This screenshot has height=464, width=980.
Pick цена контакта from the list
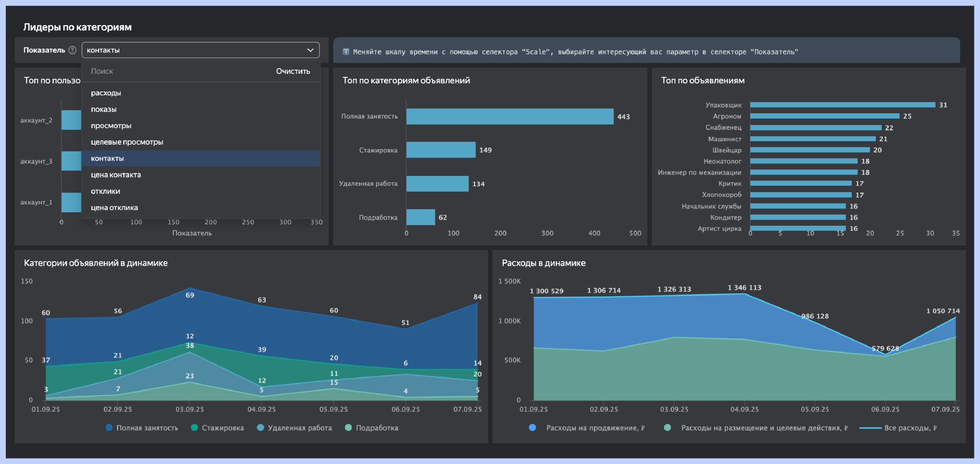pyautogui.click(x=116, y=175)
